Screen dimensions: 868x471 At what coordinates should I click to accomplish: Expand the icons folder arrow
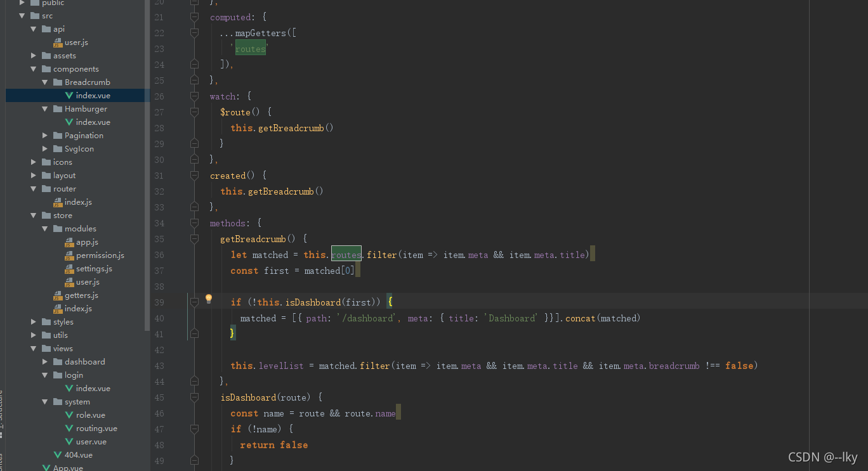[34, 162]
